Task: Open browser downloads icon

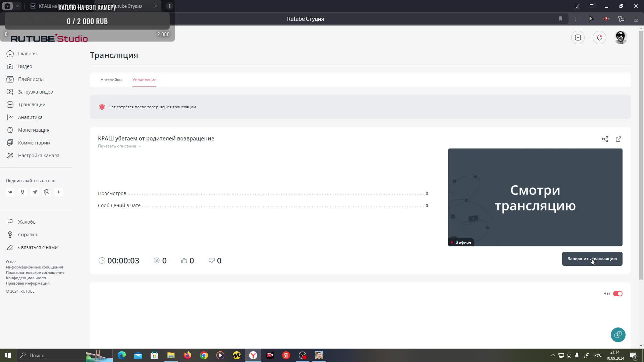Action: pos(636,19)
